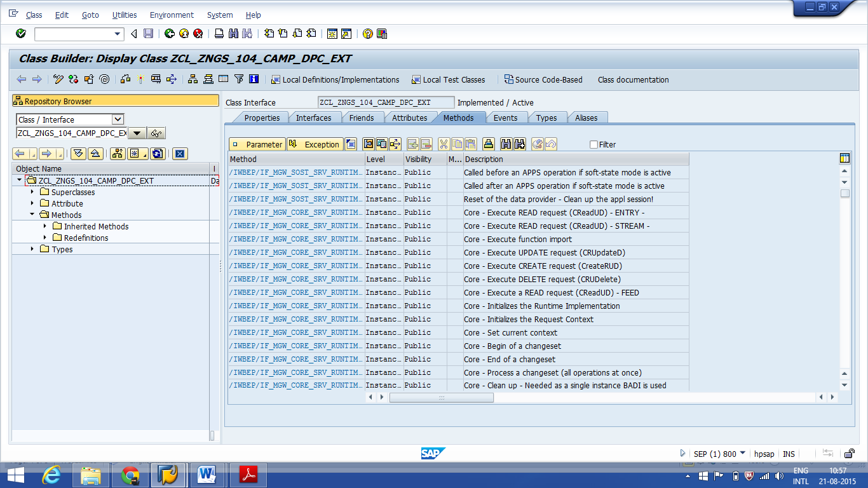Open the SAP GUI Help icon in standard toolbar
The width and height of the screenshot is (868, 488).
click(x=367, y=34)
